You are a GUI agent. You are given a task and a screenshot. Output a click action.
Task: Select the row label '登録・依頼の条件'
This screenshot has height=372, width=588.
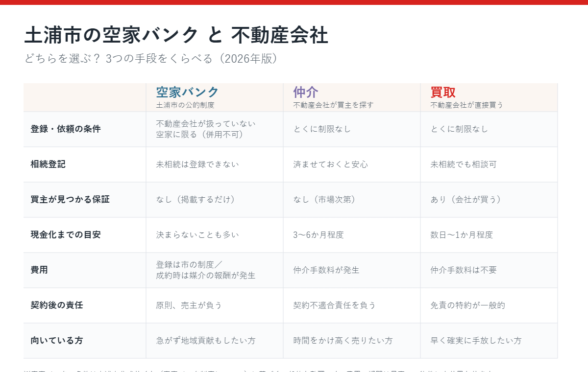point(66,129)
